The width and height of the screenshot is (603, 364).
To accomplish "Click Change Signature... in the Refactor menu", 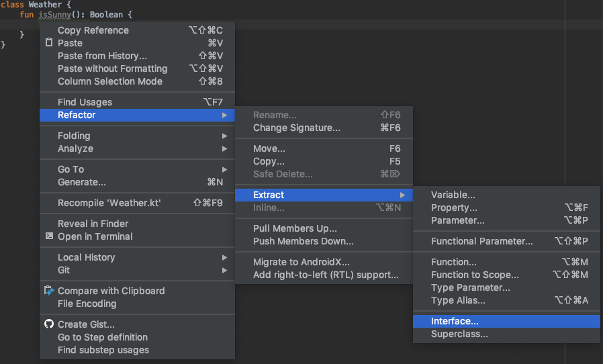I will [x=296, y=128].
